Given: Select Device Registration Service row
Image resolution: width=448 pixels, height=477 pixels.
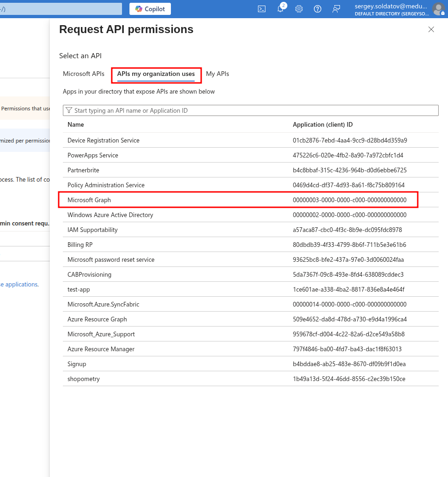Looking at the screenshot, I should coord(251,140).
